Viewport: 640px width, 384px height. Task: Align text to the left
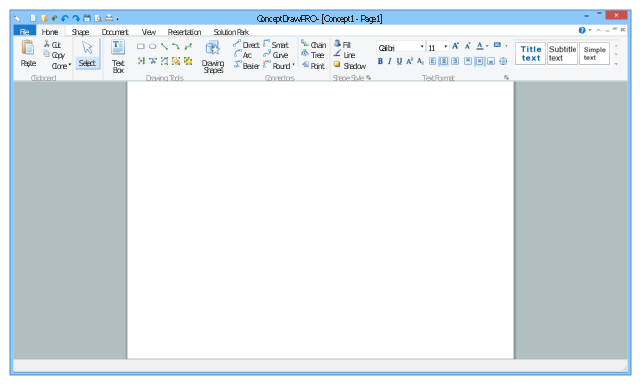pyautogui.click(x=433, y=61)
